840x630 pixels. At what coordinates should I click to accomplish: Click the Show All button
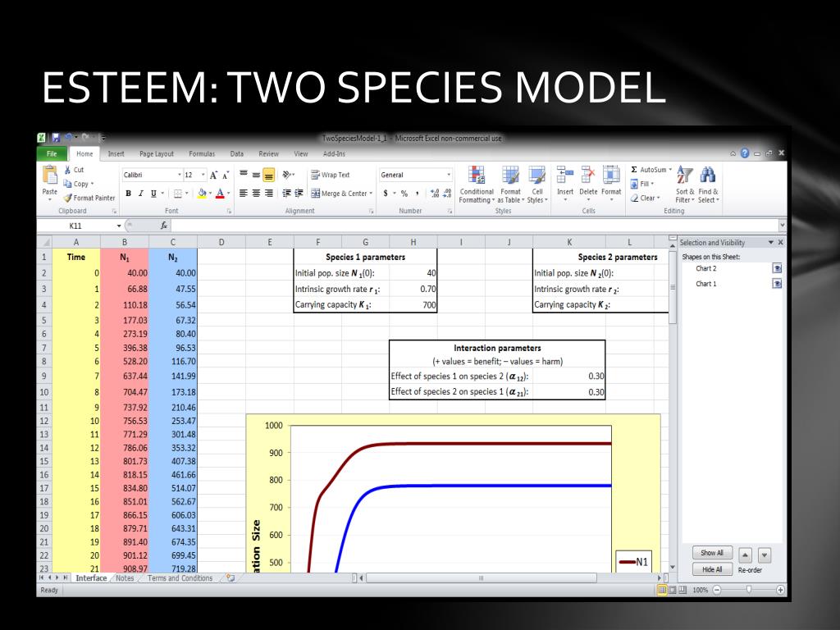click(712, 552)
